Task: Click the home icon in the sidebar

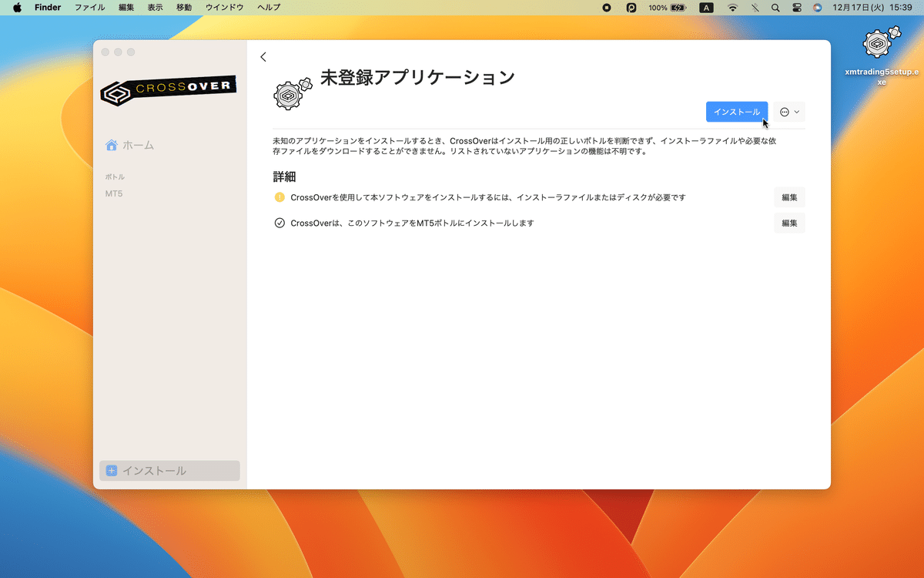Action: 112,145
